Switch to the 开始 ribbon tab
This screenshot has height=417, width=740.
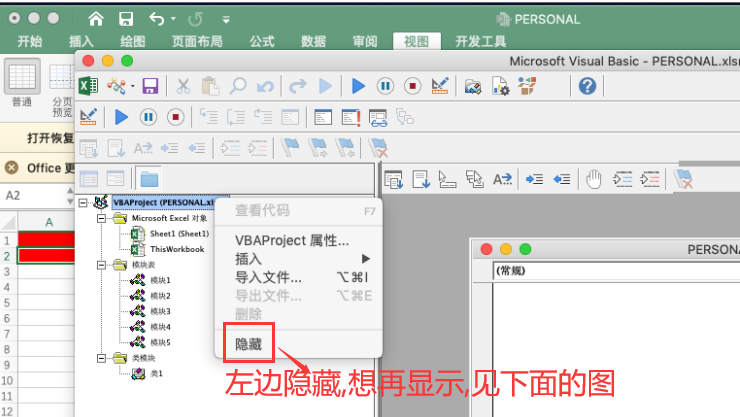(30, 42)
